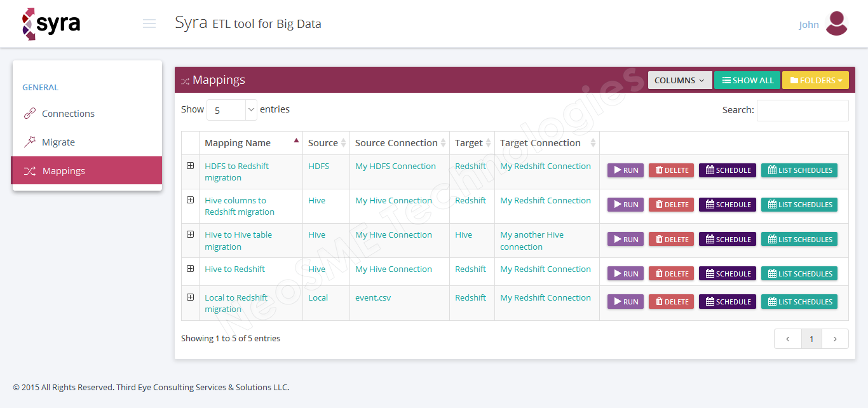This screenshot has width=868, height=408.
Task: Click the Search input field
Action: (x=802, y=111)
